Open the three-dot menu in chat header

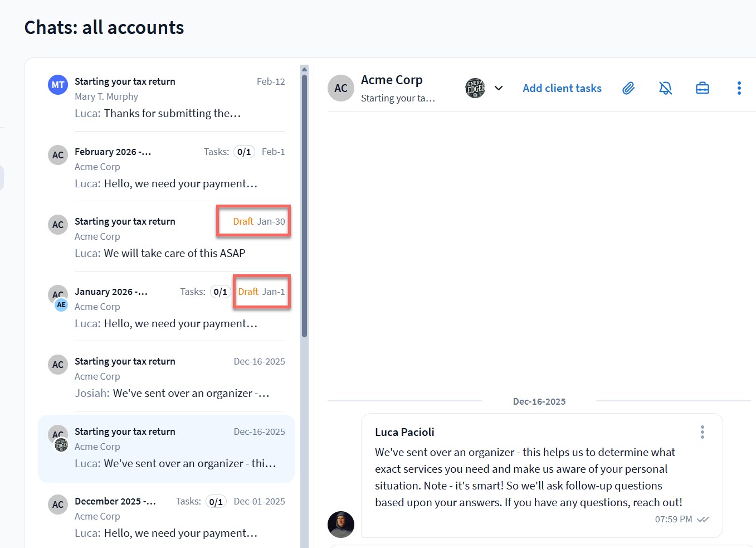[739, 88]
